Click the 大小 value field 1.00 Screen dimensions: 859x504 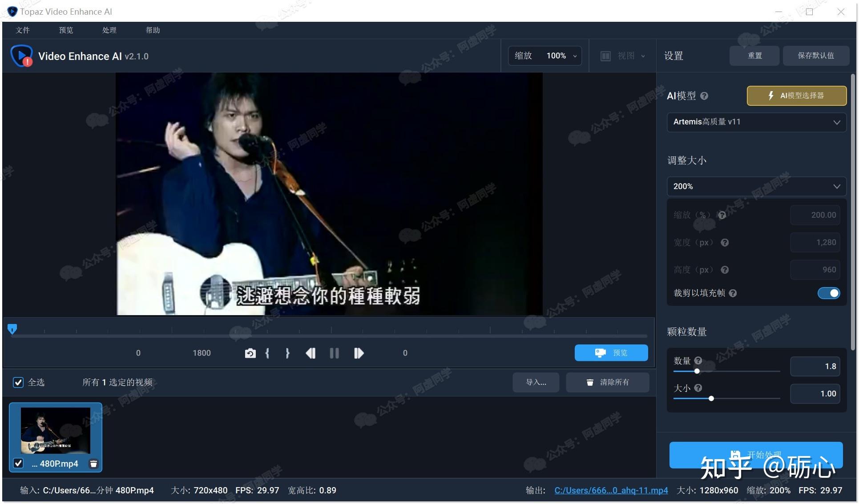(815, 394)
